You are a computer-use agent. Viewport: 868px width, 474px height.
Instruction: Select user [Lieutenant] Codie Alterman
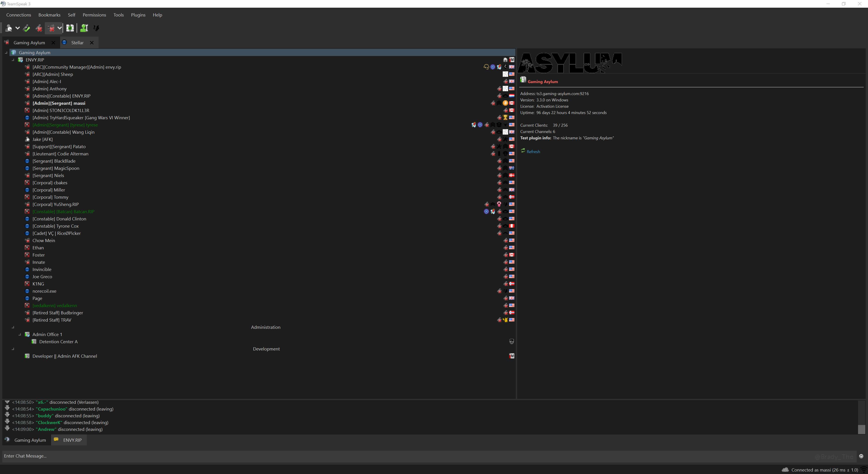pos(60,154)
